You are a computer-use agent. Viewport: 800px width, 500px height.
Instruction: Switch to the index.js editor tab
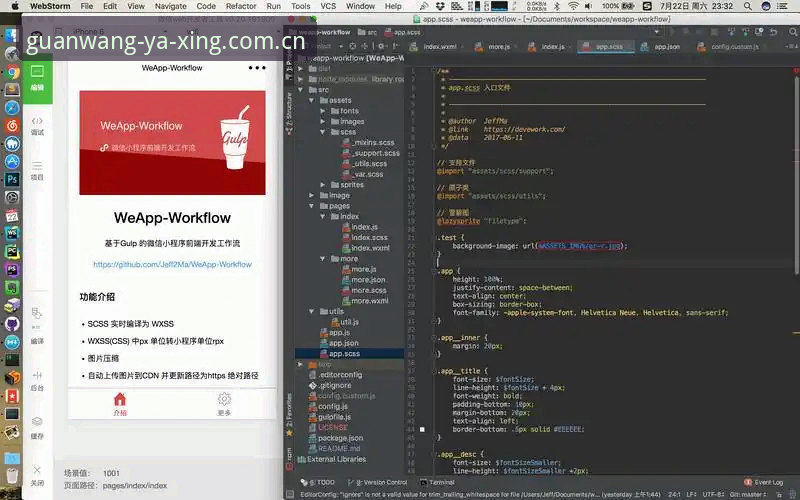(547, 46)
